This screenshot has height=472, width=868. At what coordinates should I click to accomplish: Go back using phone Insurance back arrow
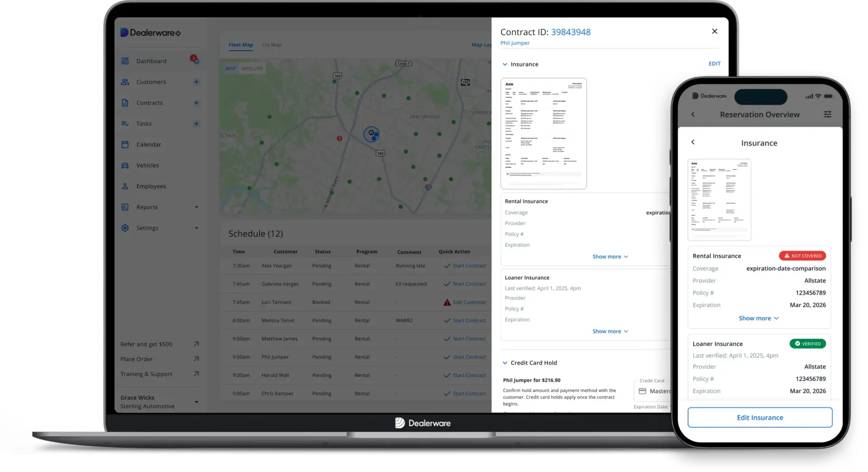click(693, 142)
